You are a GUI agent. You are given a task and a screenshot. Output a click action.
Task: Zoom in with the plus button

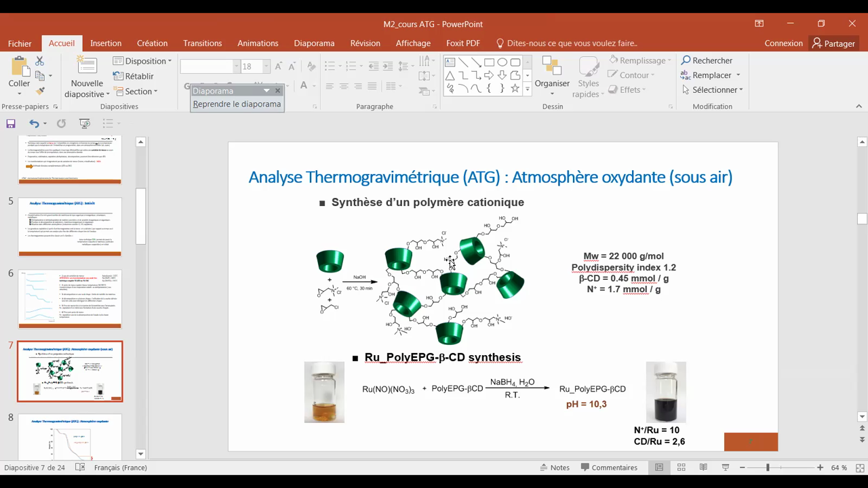tap(820, 468)
